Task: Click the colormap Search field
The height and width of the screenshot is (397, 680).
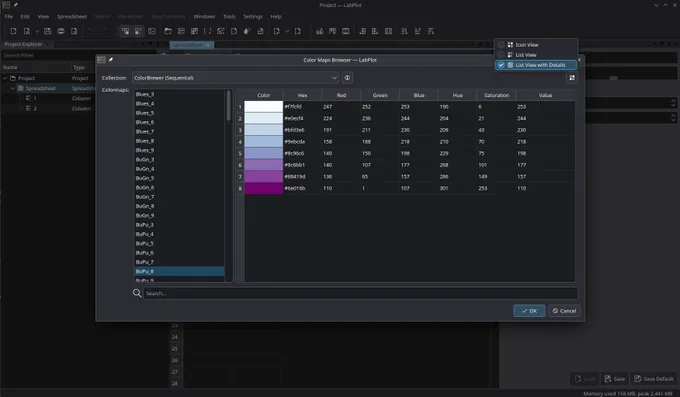Action: point(360,293)
